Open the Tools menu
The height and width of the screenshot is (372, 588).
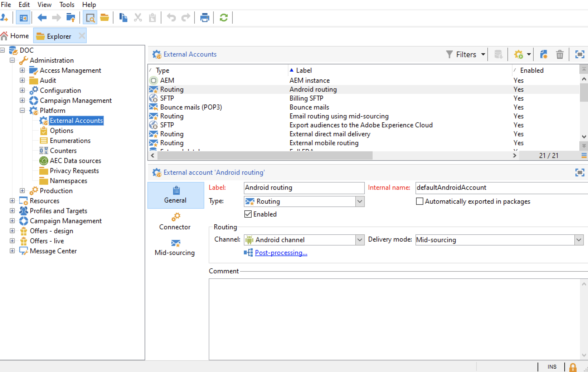pyautogui.click(x=67, y=5)
